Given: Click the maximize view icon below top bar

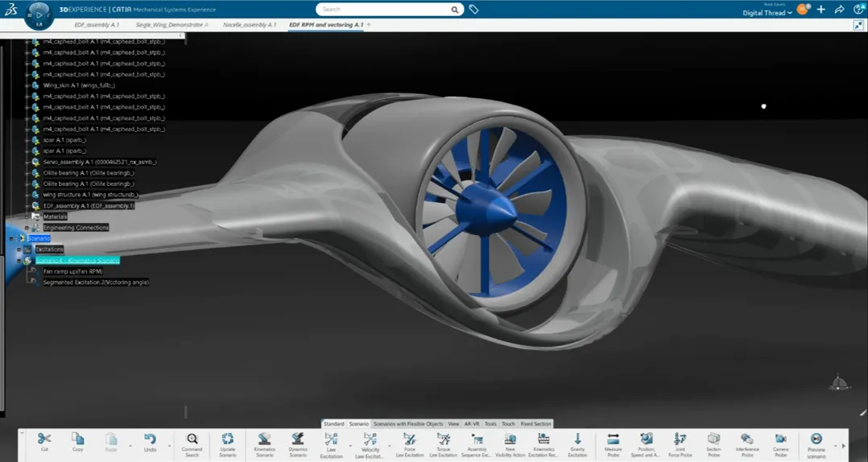Looking at the screenshot, I should [x=858, y=25].
